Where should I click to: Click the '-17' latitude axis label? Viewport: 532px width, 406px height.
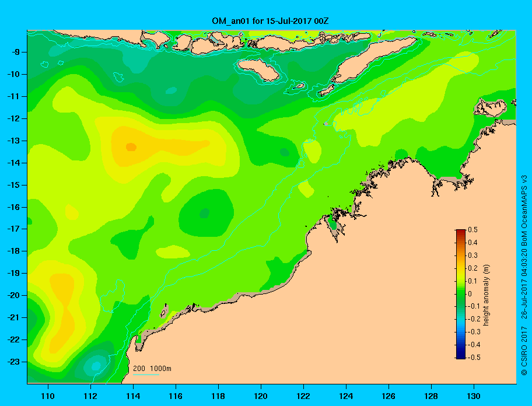(13, 229)
